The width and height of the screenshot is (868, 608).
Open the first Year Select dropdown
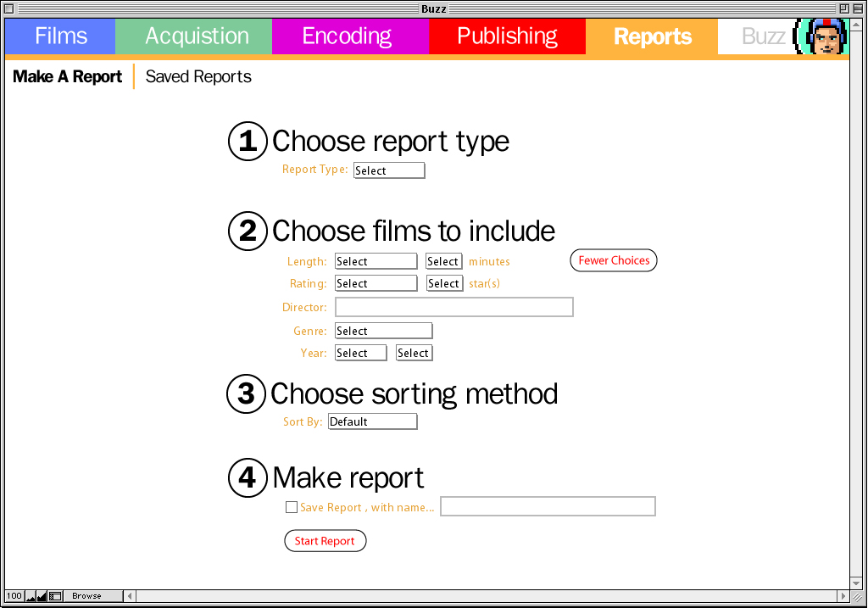pyautogui.click(x=361, y=354)
